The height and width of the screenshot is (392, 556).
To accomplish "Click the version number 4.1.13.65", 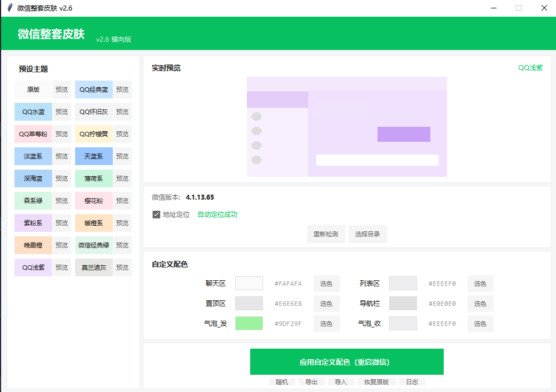I will click(x=200, y=197).
